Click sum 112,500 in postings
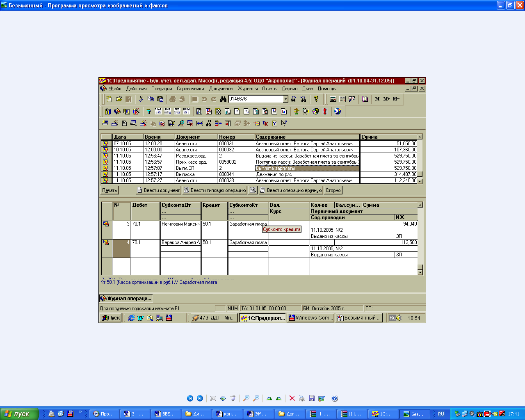The height and width of the screenshot is (420, 525). 390,242
